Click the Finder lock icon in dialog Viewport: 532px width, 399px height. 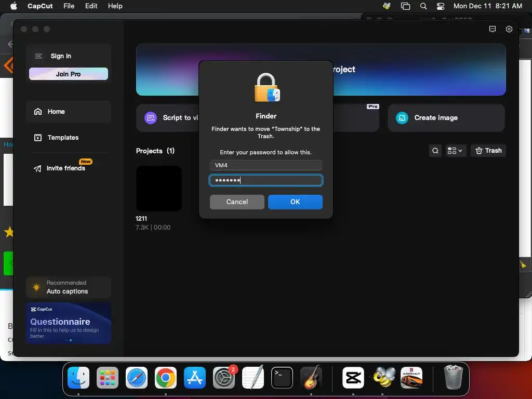pyautogui.click(x=267, y=87)
